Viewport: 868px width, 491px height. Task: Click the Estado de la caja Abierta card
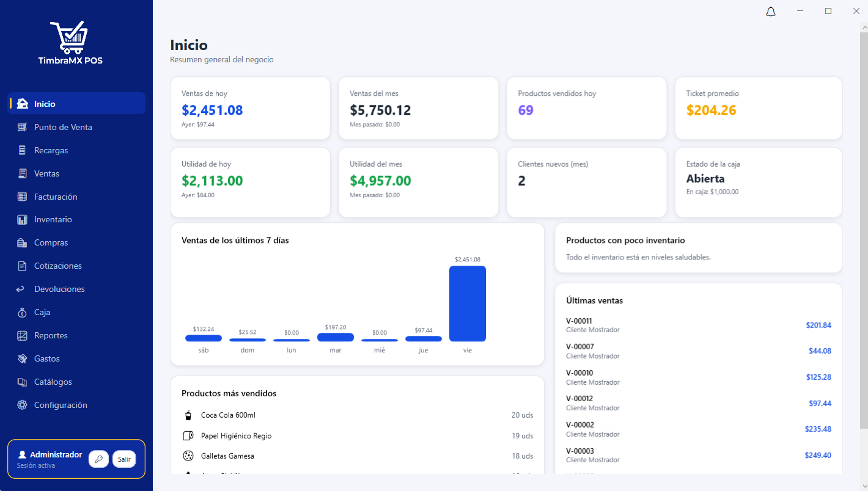tap(759, 182)
